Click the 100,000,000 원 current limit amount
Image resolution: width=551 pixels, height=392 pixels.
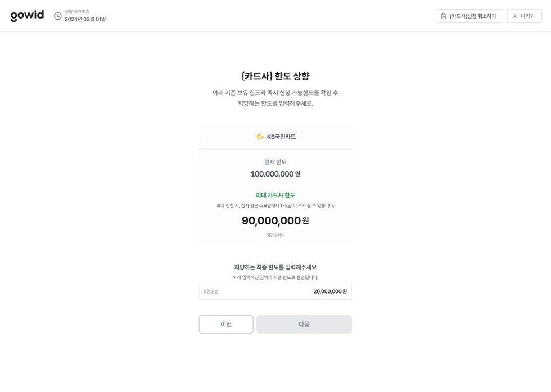(275, 174)
